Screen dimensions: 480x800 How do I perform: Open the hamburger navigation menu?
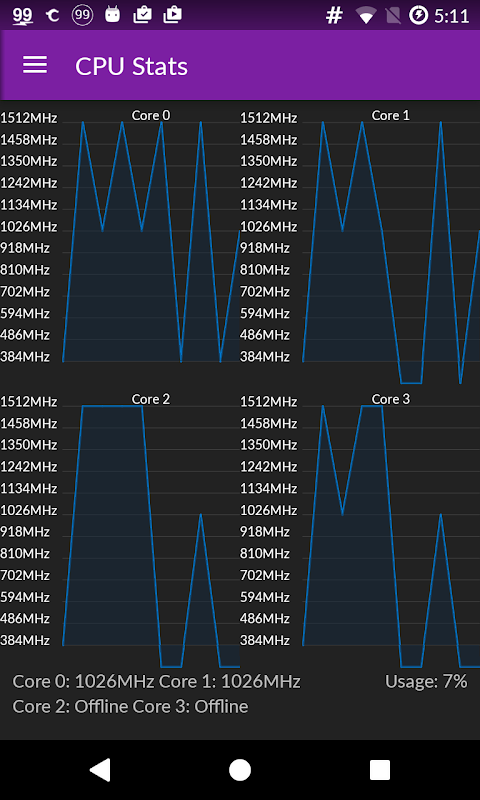[x=35, y=65]
